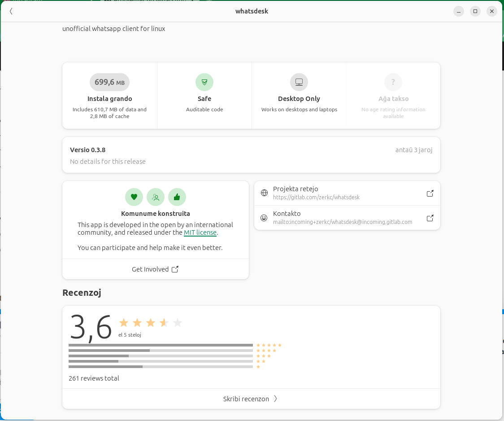
Task: Click the 699,6 MB size badge
Action: 110,82
